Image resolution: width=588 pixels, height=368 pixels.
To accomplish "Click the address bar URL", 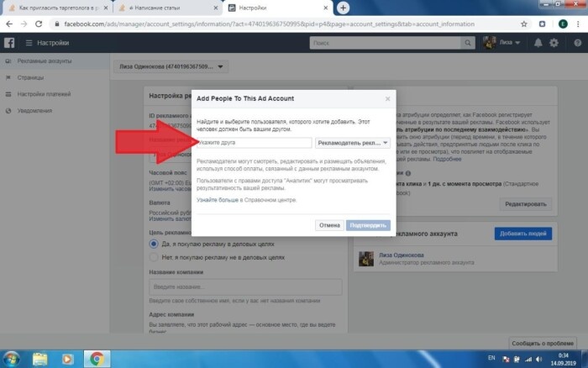I will pyautogui.click(x=270, y=24).
